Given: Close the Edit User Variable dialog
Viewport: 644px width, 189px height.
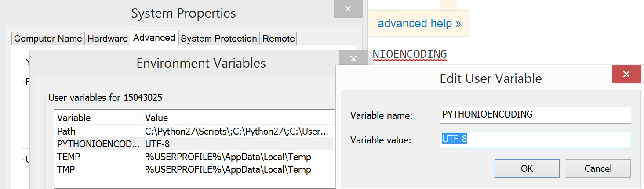Looking at the screenshot, I should 627,74.
